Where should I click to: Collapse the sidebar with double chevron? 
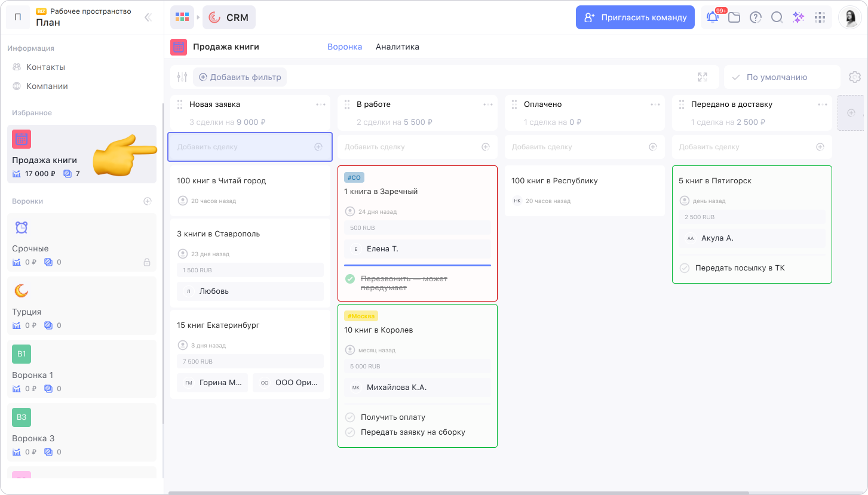coord(148,17)
